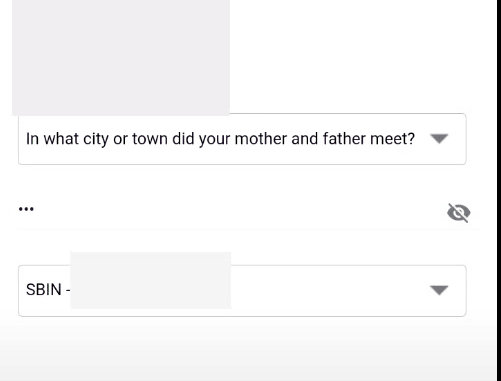Open the security question dropdown
501x381 pixels.
click(x=242, y=139)
